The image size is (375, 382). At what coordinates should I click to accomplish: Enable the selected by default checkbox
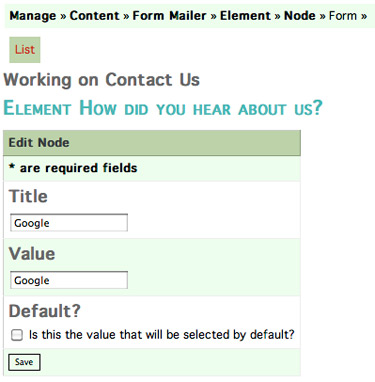point(17,335)
